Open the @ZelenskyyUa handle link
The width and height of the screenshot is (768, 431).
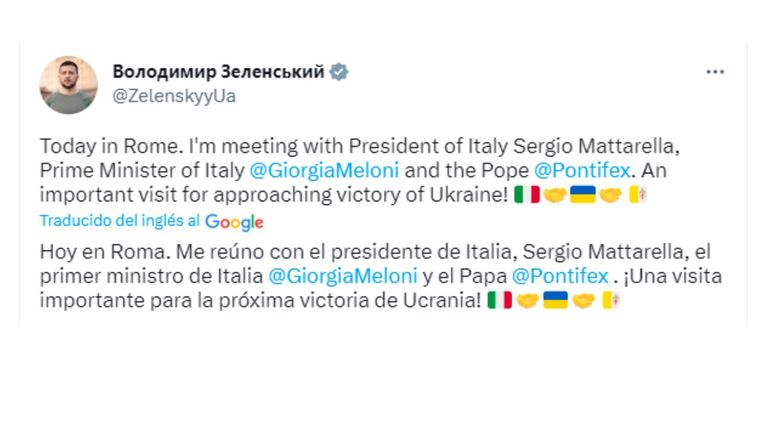point(174,96)
